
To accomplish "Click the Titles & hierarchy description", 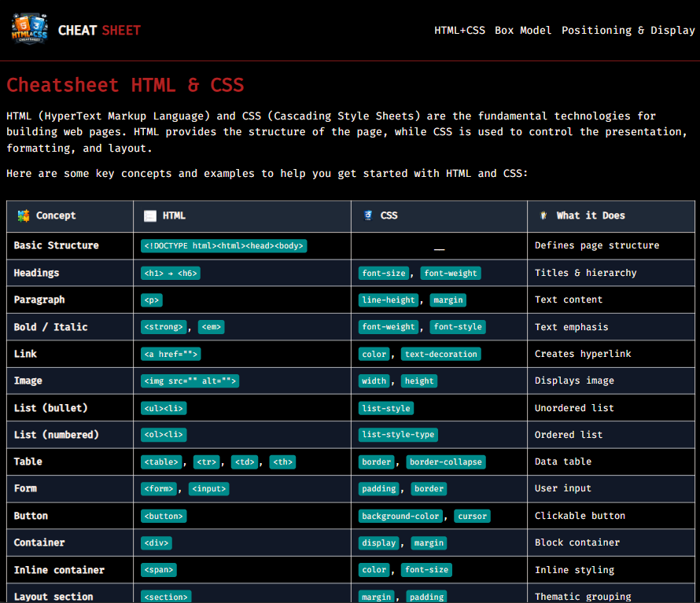I will click(x=586, y=273).
